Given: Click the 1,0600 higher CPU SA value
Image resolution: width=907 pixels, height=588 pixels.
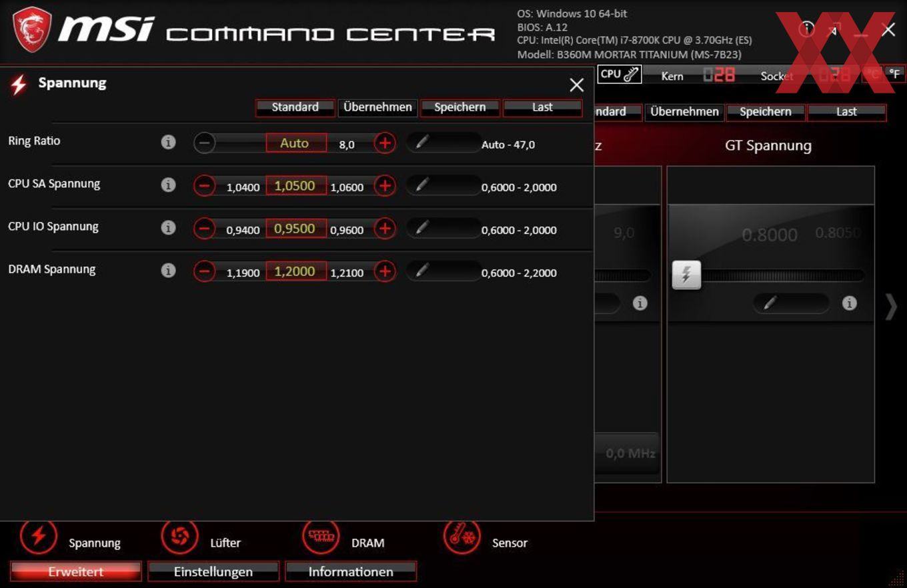Looking at the screenshot, I should (x=347, y=187).
